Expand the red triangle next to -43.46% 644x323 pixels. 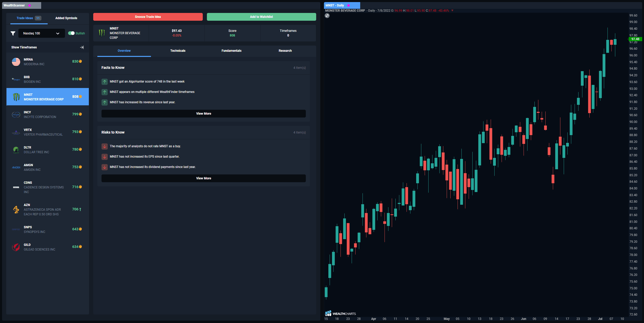452,11
